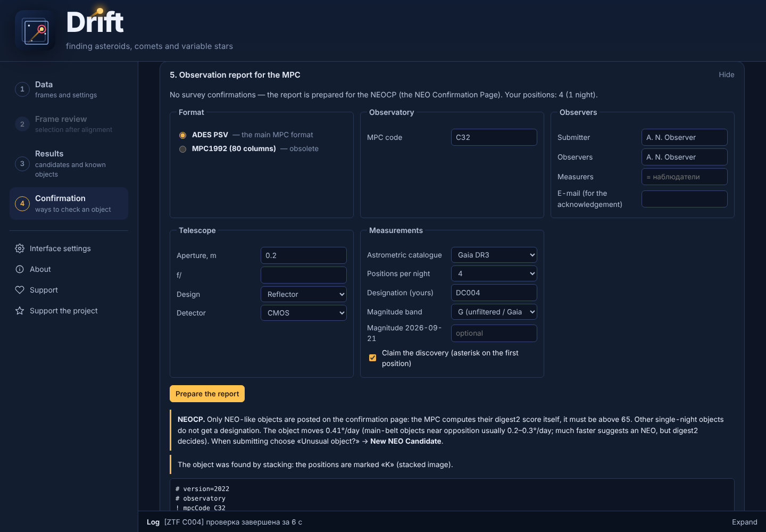Open Confirmation step in sidebar
This screenshot has height=532, width=766.
coord(69,203)
